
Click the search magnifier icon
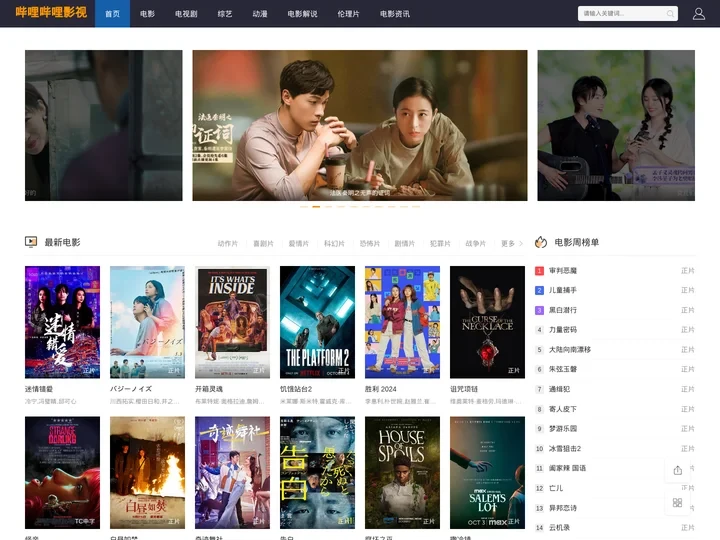670,14
